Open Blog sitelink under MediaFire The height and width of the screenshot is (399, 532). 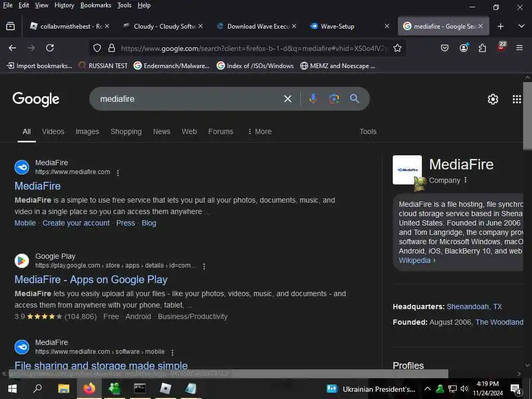(x=149, y=223)
